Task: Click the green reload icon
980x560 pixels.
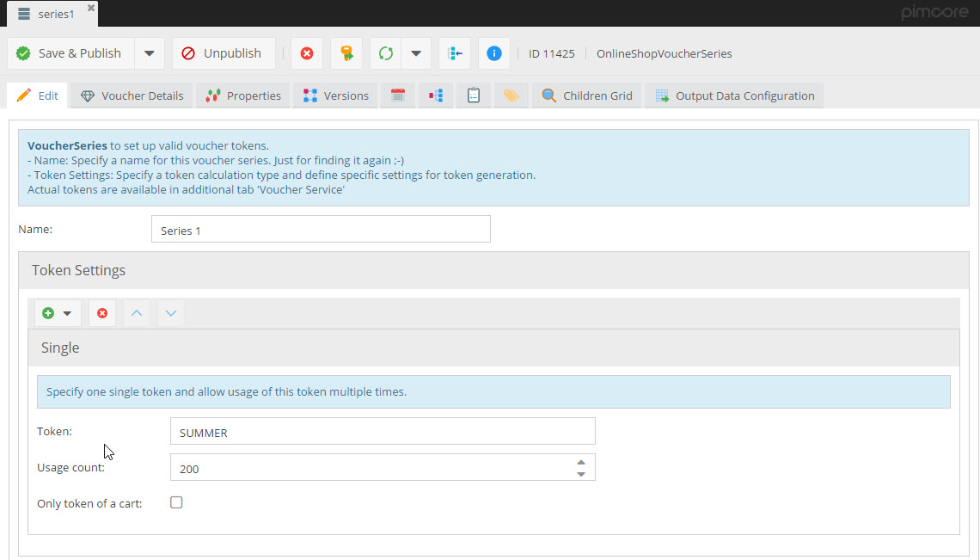Action: point(386,53)
